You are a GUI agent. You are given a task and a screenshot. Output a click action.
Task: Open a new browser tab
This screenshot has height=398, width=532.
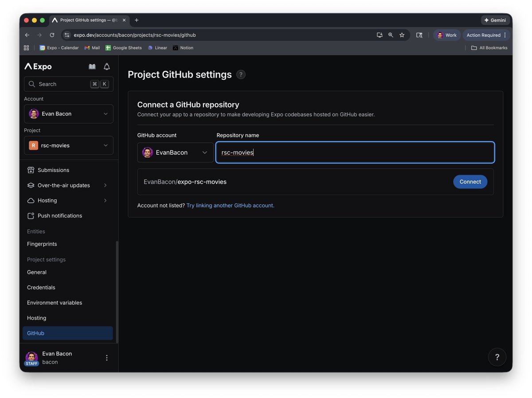(137, 20)
